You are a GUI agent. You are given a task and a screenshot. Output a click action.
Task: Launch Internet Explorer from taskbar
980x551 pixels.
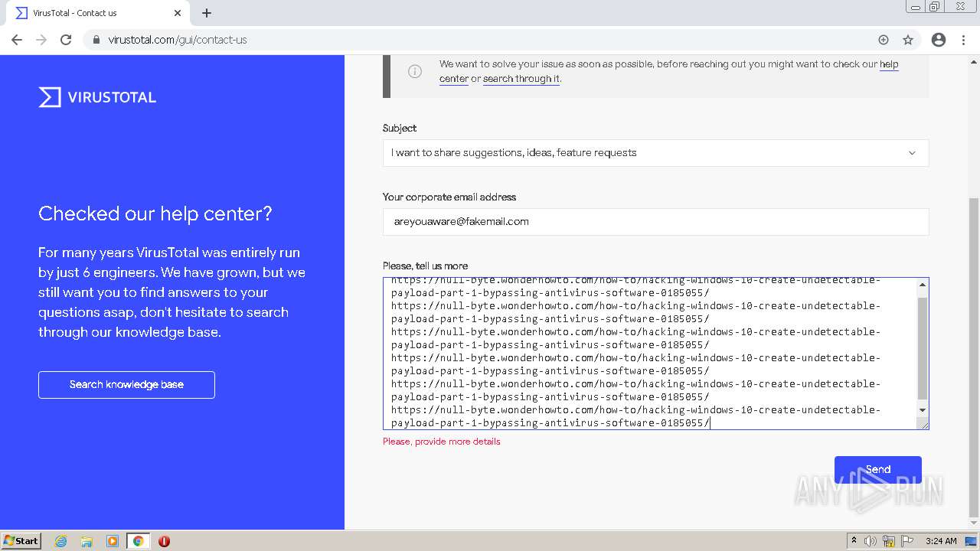(x=61, y=541)
